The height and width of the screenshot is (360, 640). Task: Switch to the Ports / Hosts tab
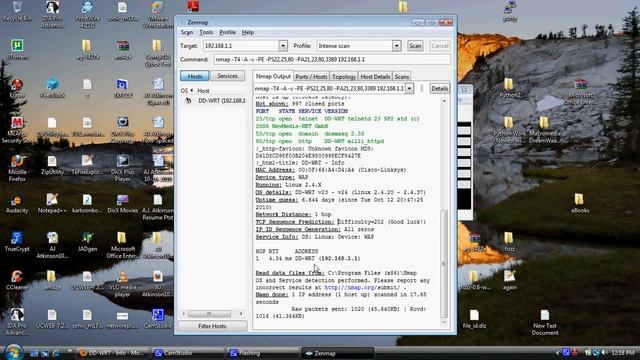[311, 76]
